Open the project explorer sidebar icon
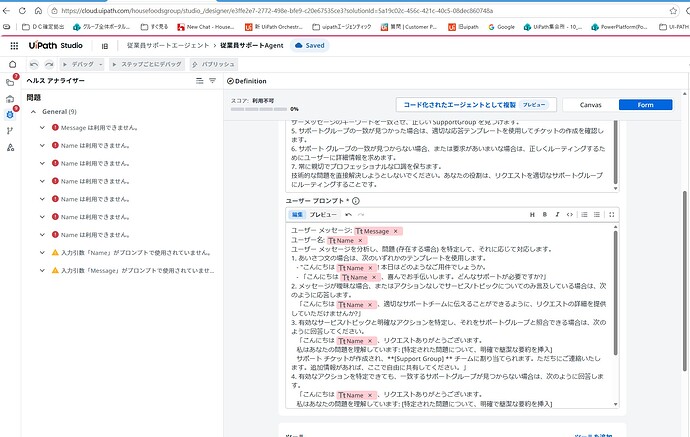Screen dimensions: 690x437 [10, 82]
